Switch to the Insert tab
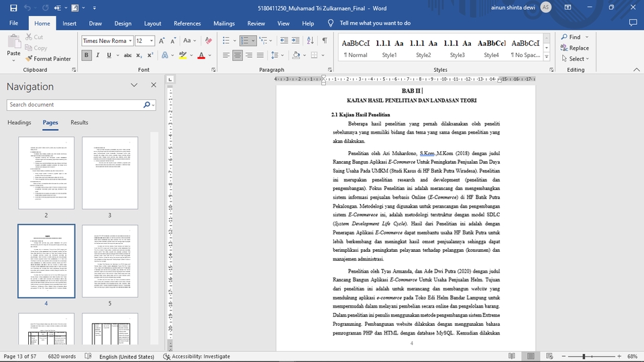644x362 pixels. pos(69,24)
